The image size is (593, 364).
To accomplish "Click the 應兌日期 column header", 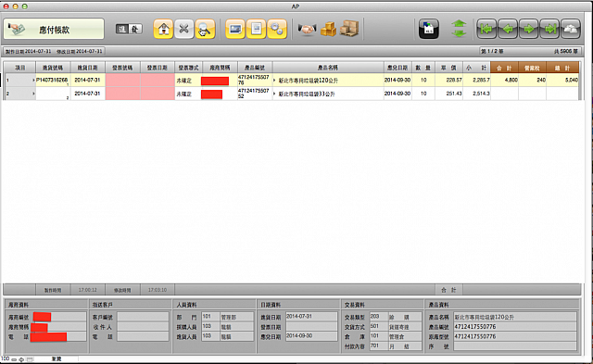I will pos(397,68).
